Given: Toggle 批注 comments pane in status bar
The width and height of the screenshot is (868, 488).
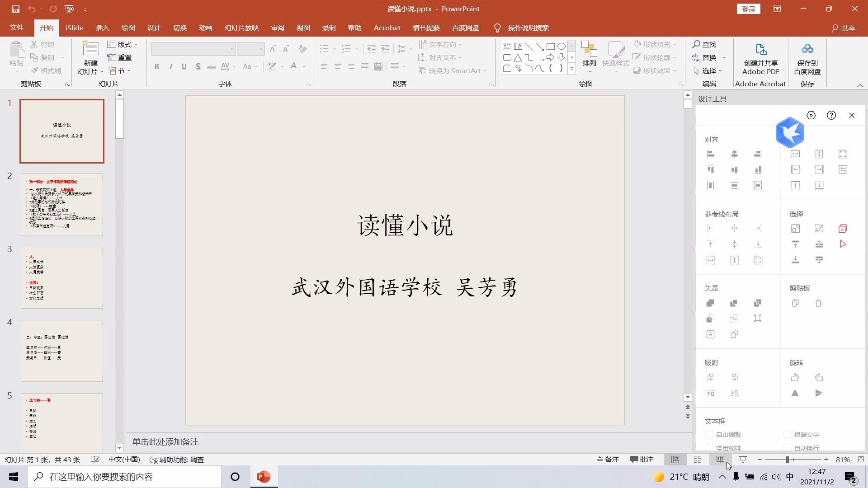Looking at the screenshot, I should [642, 460].
